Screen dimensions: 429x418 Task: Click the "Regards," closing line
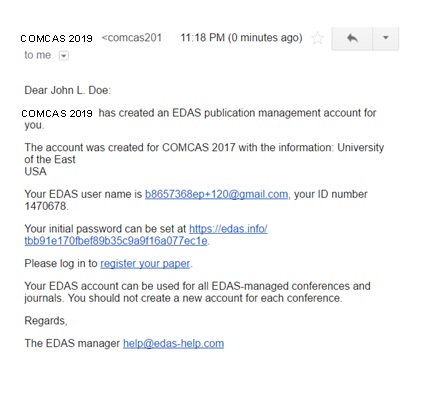coord(46,321)
